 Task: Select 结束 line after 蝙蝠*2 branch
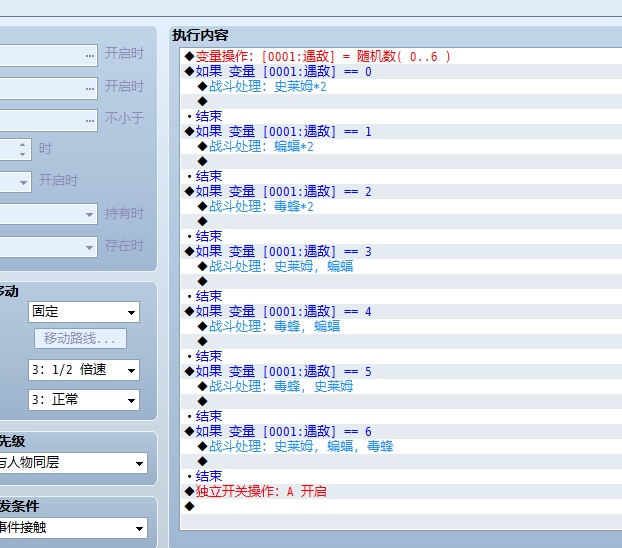[401, 176]
